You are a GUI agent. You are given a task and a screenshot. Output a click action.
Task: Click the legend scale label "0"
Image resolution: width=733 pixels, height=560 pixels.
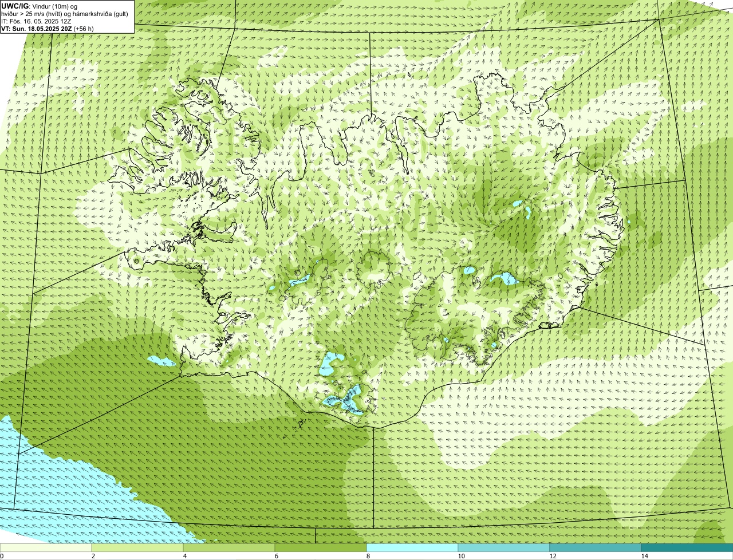tap(2, 556)
